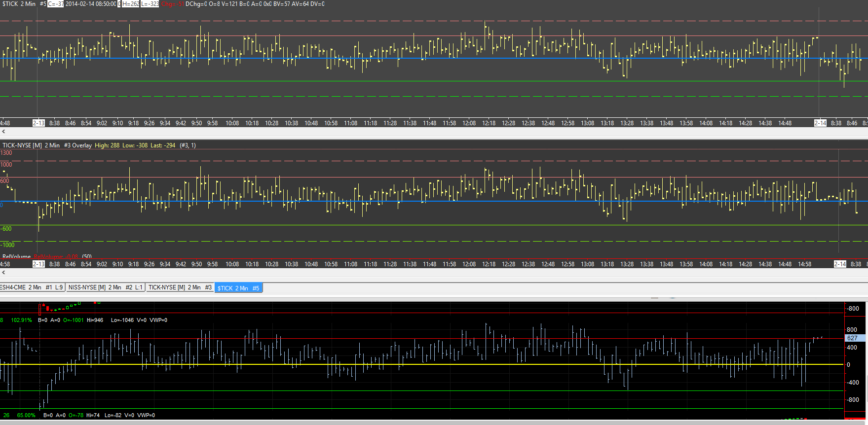Click the 1000 scale label on TICK-NYSE chart
This screenshot has height=425, width=868.
click(x=6, y=165)
